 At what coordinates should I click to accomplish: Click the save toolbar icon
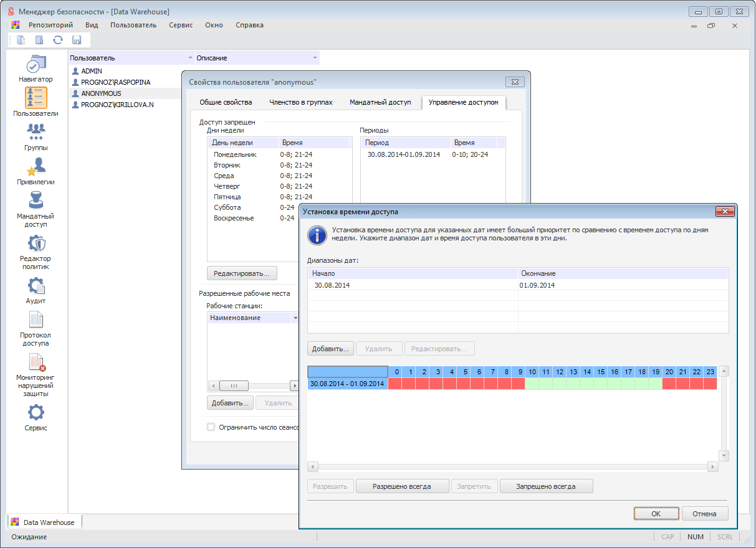(77, 40)
